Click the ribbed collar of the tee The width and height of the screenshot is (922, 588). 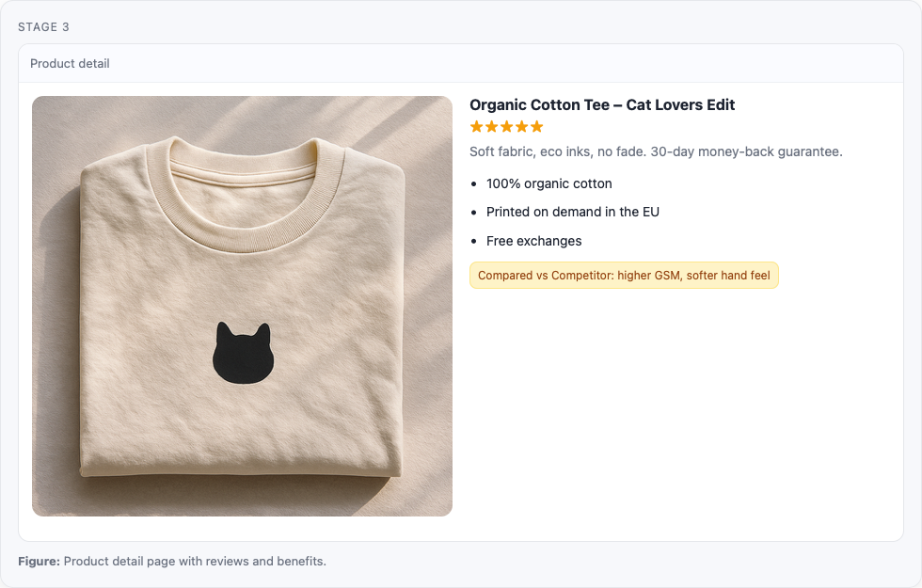pyautogui.click(x=242, y=229)
